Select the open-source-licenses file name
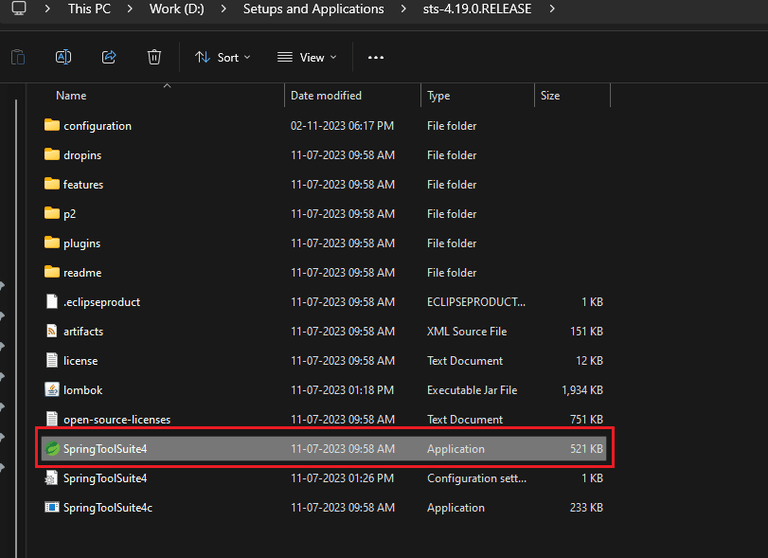The width and height of the screenshot is (768, 558). tap(117, 420)
